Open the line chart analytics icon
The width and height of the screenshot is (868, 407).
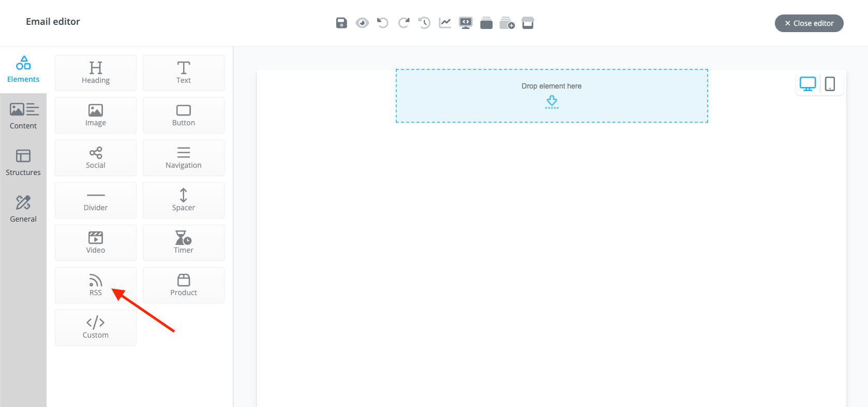pos(445,23)
